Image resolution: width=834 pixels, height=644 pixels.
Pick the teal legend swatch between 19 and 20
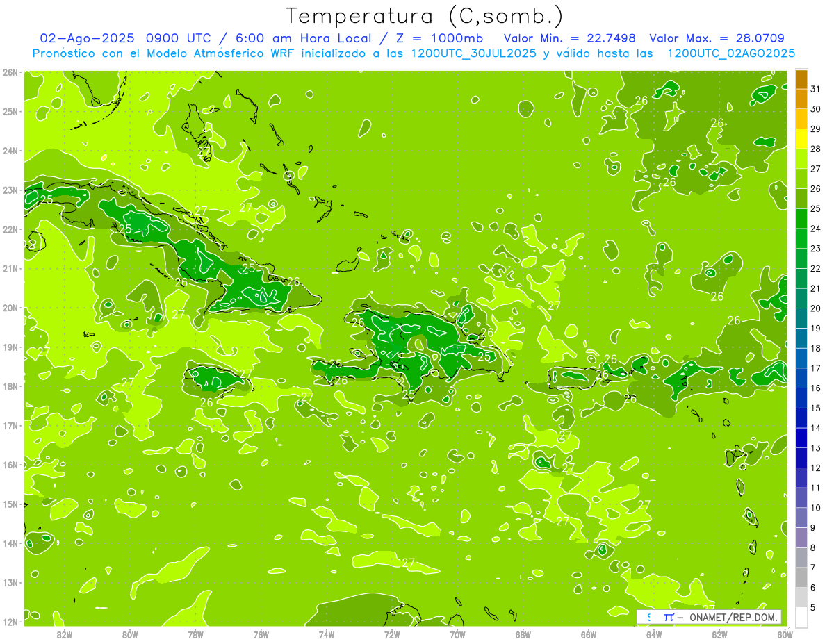click(x=801, y=318)
